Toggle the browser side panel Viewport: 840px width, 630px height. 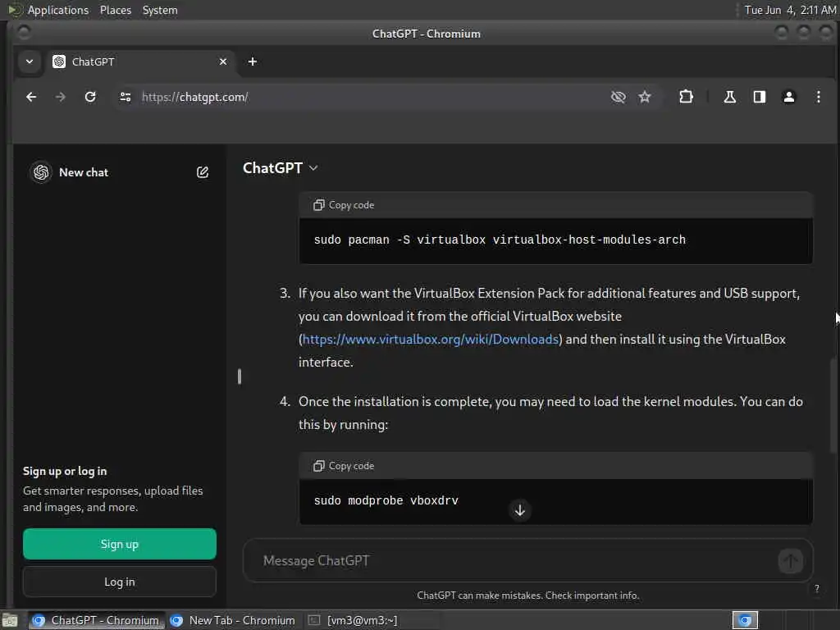coord(759,97)
